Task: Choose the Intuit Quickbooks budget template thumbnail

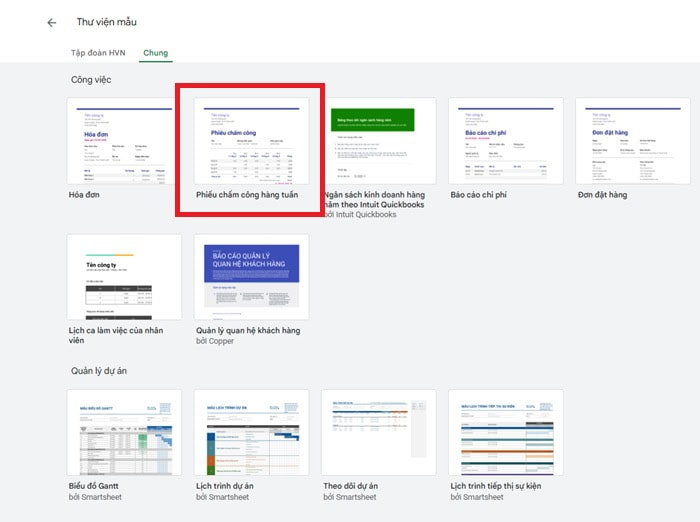Action: [x=379, y=140]
